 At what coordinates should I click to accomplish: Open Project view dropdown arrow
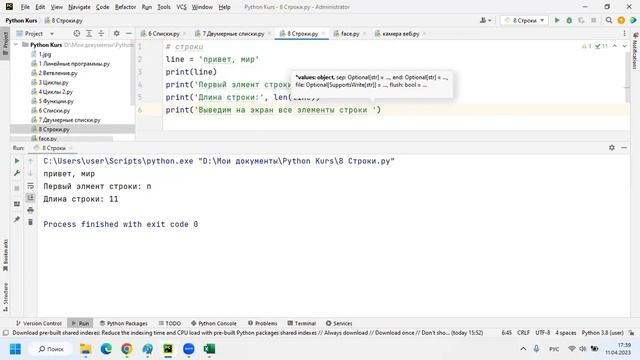tap(52, 33)
